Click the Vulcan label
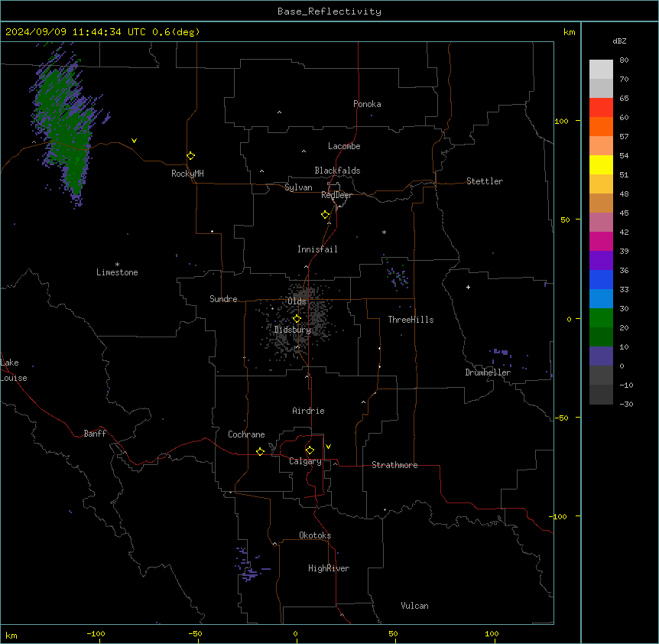 point(415,606)
